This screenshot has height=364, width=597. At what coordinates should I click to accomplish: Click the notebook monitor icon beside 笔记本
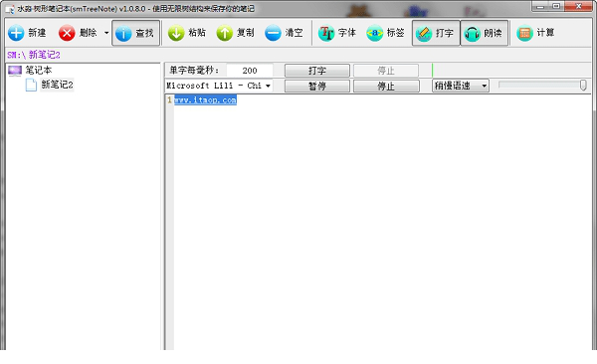tap(15, 71)
